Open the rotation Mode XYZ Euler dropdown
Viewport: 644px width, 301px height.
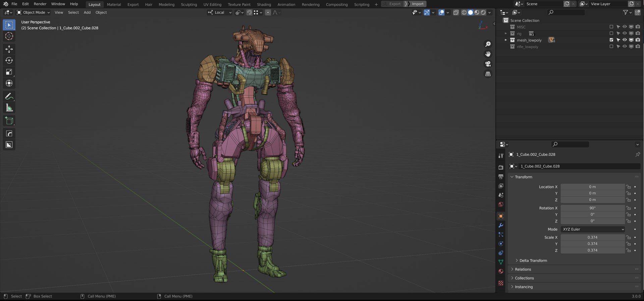coord(593,229)
